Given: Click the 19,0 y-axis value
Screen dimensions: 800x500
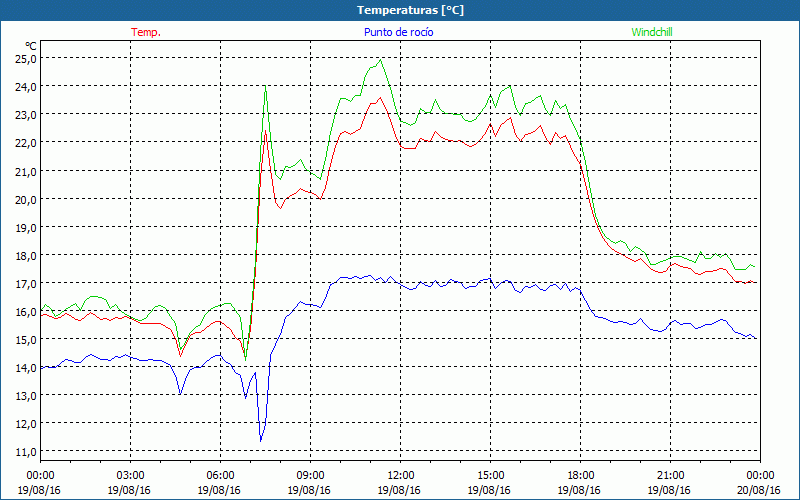Looking at the screenshot, I should (x=26, y=228).
